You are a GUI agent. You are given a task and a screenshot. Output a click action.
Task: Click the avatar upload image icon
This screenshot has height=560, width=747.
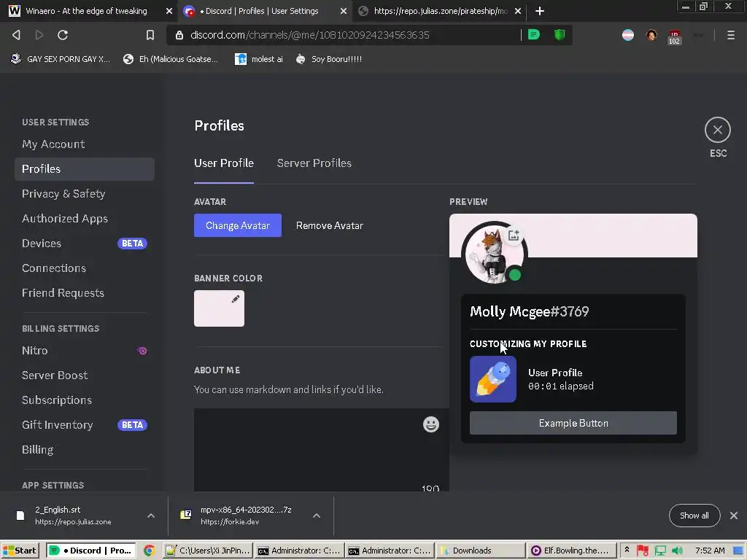click(513, 235)
